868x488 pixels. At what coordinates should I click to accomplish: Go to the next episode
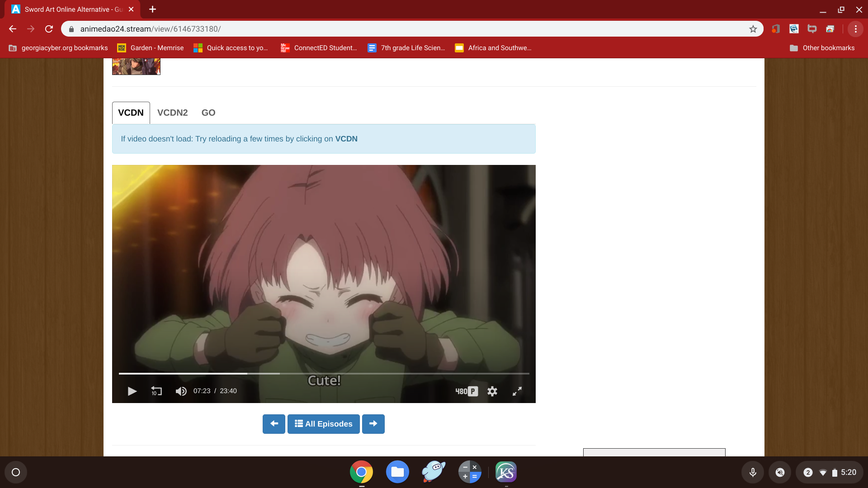(x=373, y=424)
